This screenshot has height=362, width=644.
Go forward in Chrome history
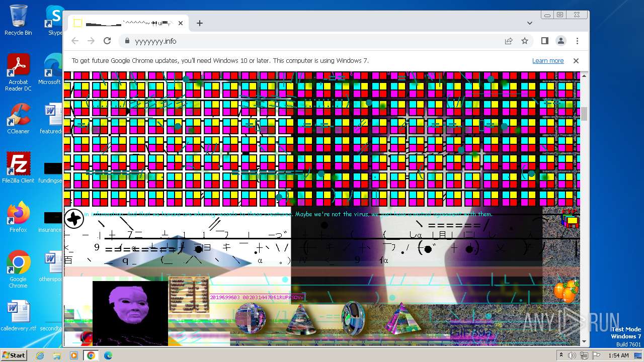click(x=91, y=41)
